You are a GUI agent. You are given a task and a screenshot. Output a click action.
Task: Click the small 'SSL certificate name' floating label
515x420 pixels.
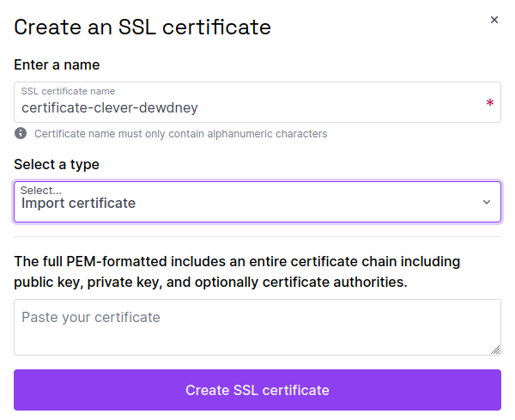tap(68, 91)
